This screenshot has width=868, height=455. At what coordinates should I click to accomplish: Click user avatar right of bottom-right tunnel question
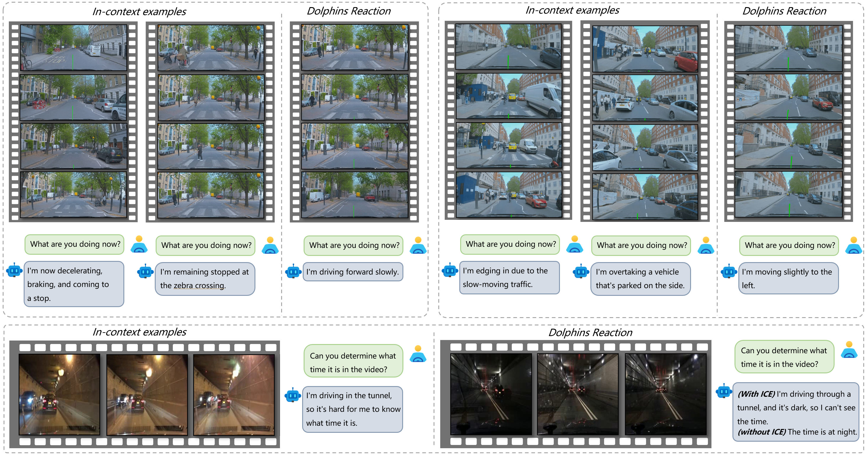[x=849, y=350]
